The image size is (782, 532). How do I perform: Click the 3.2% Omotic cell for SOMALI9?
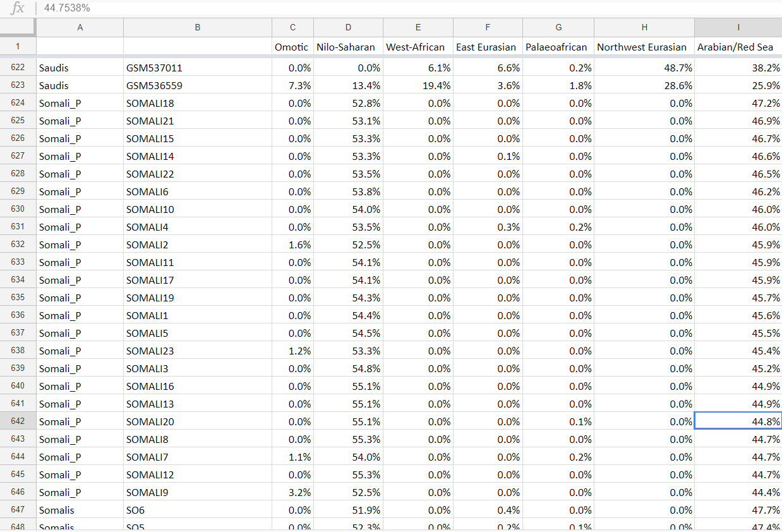click(292, 492)
